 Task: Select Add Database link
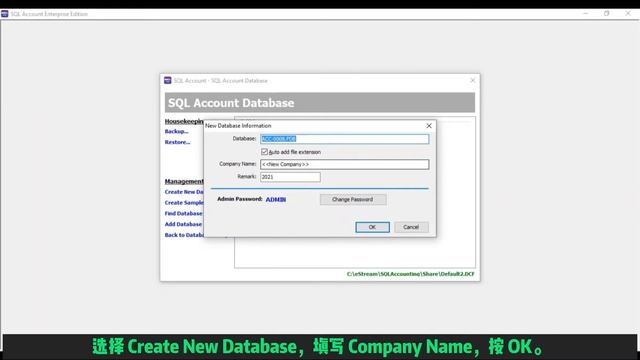(183, 224)
